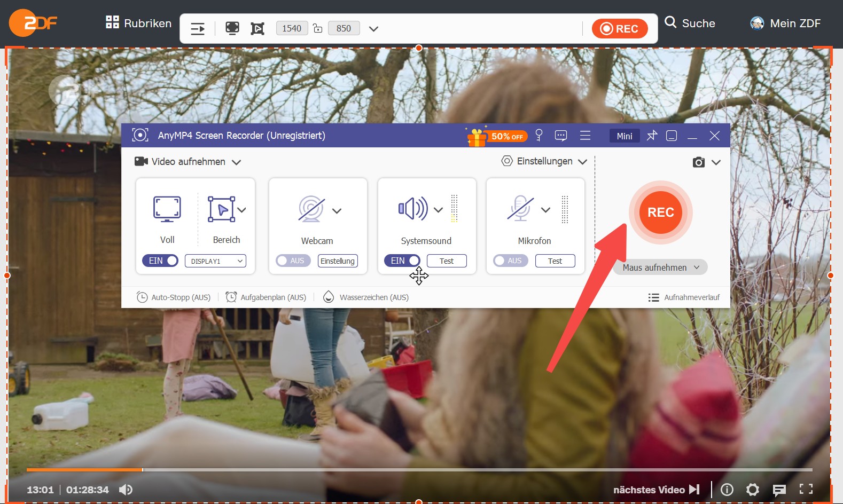Toggle subtitles speech bubble icon in player
The width and height of the screenshot is (843, 504).
click(x=779, y=490)
